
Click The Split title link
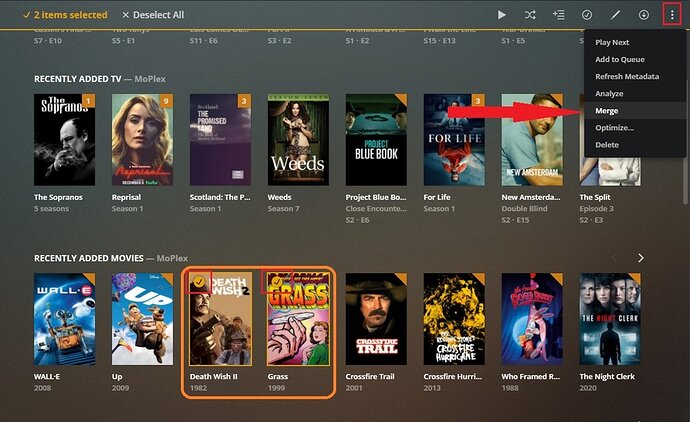point(595,197)
